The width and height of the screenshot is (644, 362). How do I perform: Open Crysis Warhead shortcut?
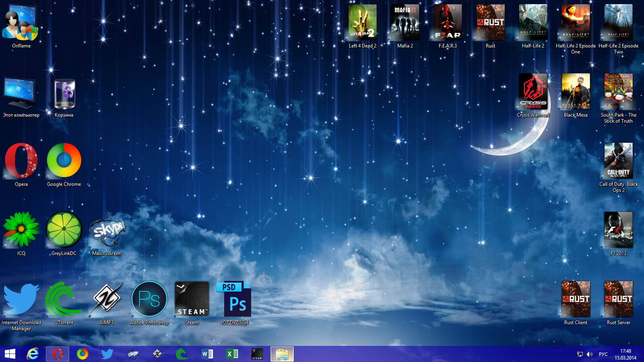point(533,96)
